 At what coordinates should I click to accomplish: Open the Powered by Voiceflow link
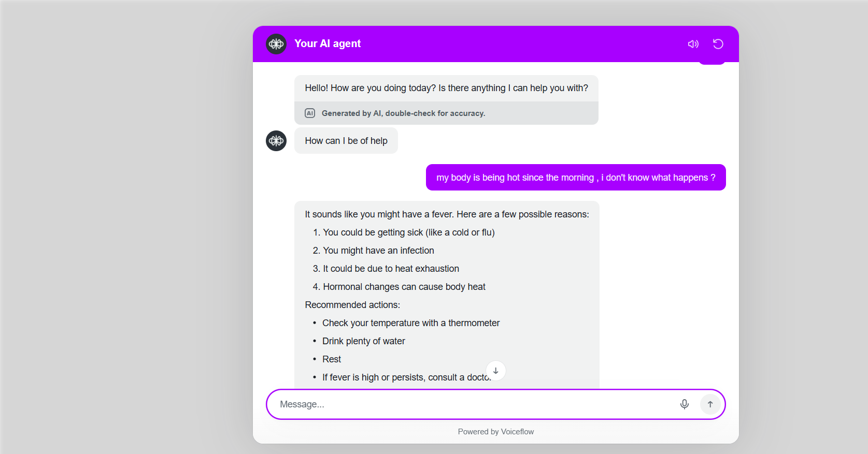tap(495, 431)
